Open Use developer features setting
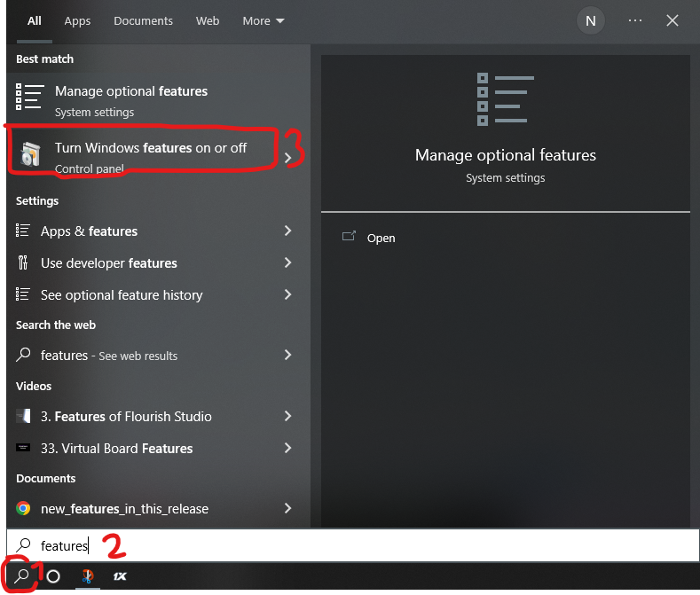This screenshot has height=595, width=700. [159, 262]
